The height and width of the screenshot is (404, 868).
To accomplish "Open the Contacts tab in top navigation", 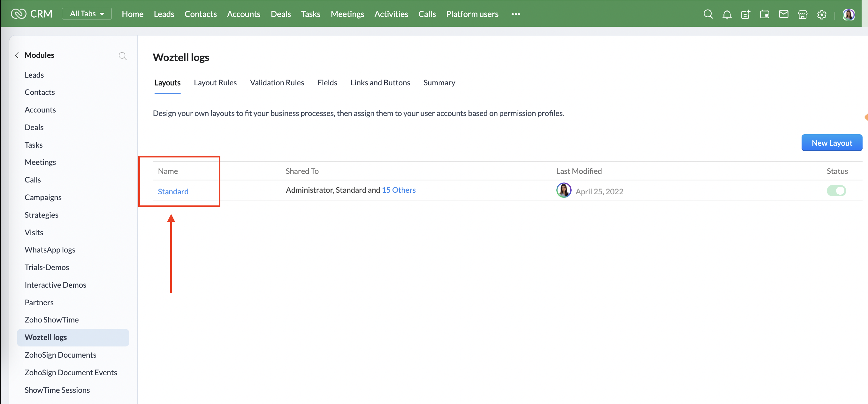I will [x=201, y=14].
